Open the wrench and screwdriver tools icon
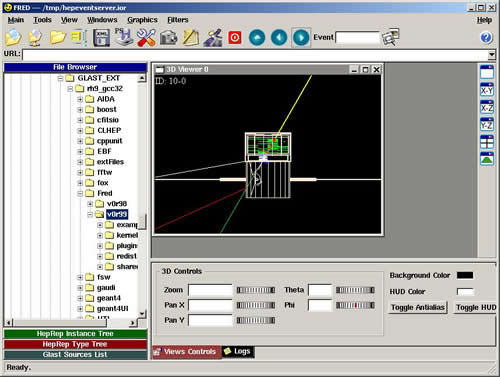 pos(146,37)
